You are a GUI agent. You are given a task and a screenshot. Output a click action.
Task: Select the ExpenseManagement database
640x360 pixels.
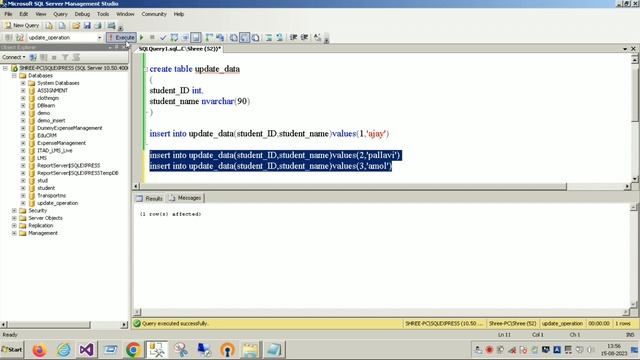click(x=61, y=143)
